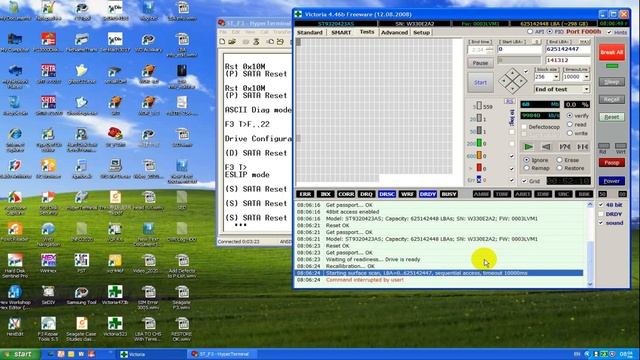Open the End of test dropdown

587,89
